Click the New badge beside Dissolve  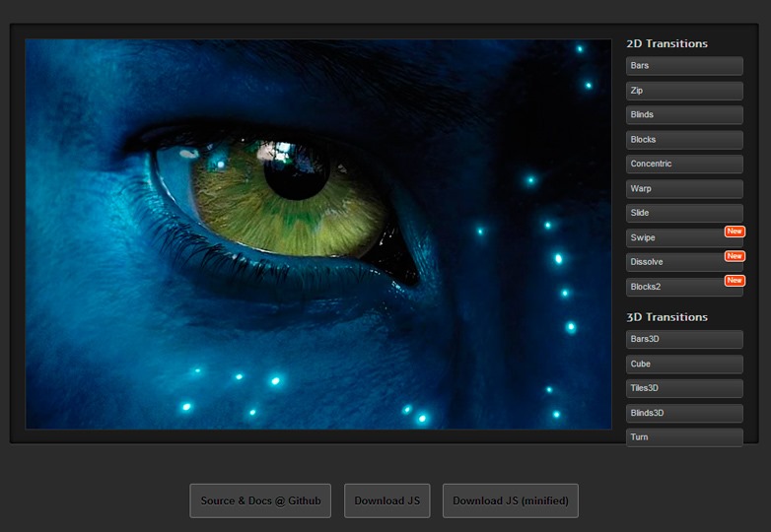pos(735,256)
